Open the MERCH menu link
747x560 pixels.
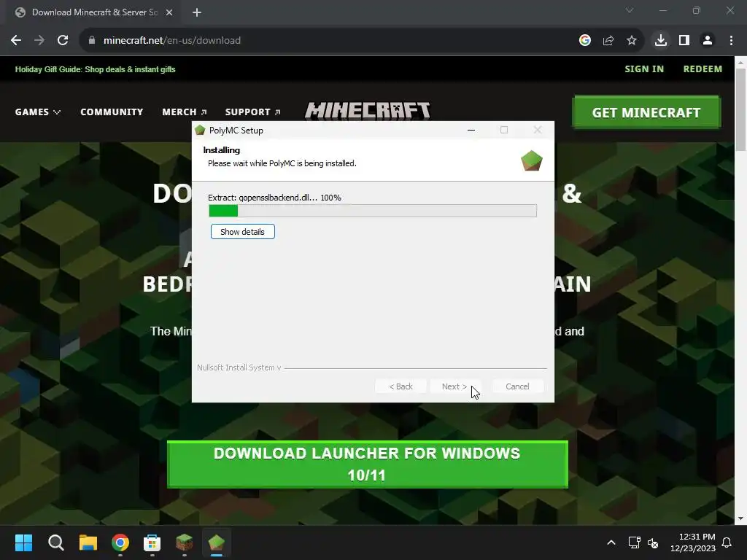click(x=184, y=112)
